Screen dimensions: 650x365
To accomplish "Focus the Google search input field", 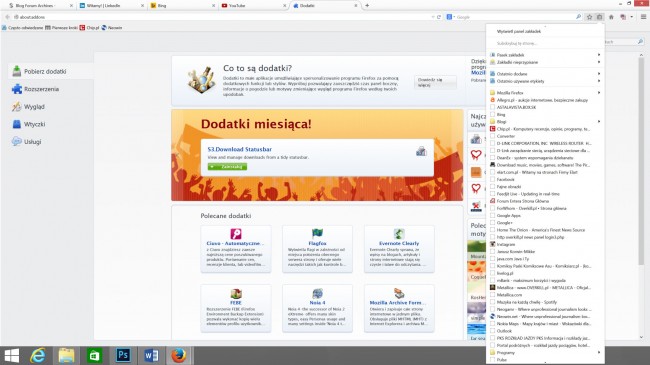I will pyautogui.click(x=515, y=17).
